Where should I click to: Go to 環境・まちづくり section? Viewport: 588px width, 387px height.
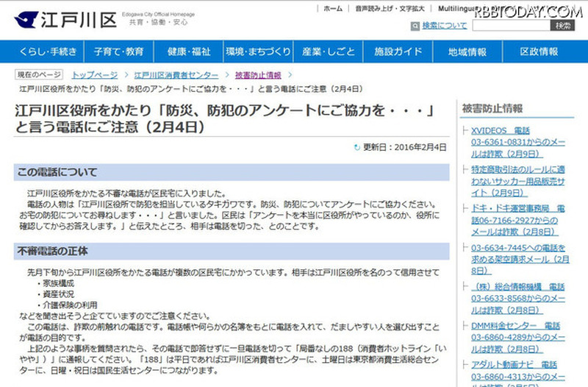(257, 52)
